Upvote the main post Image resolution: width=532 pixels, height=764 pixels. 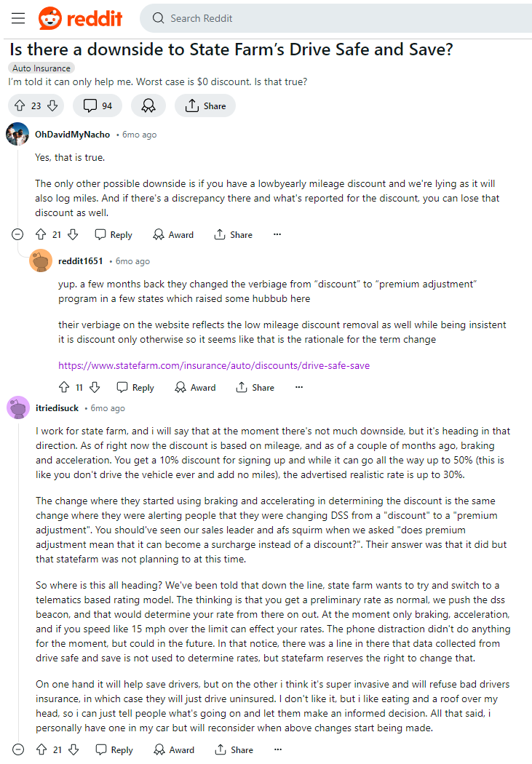[20, 106]
